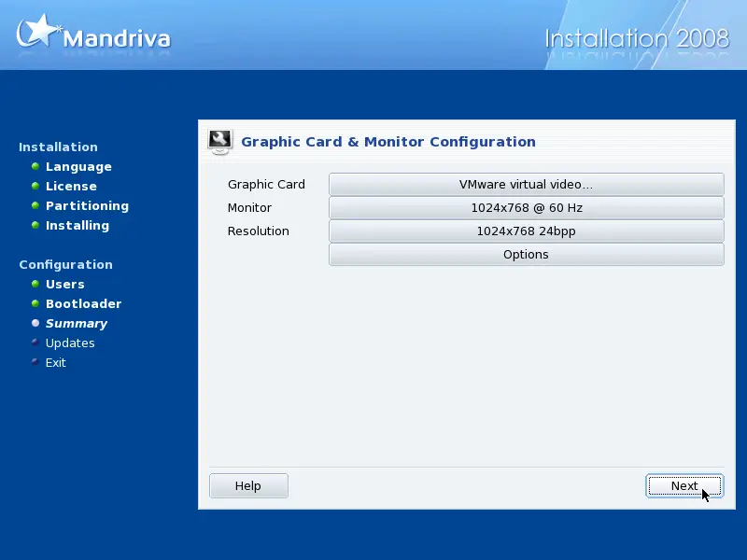Click the dark bullet beside Updates

35,342
